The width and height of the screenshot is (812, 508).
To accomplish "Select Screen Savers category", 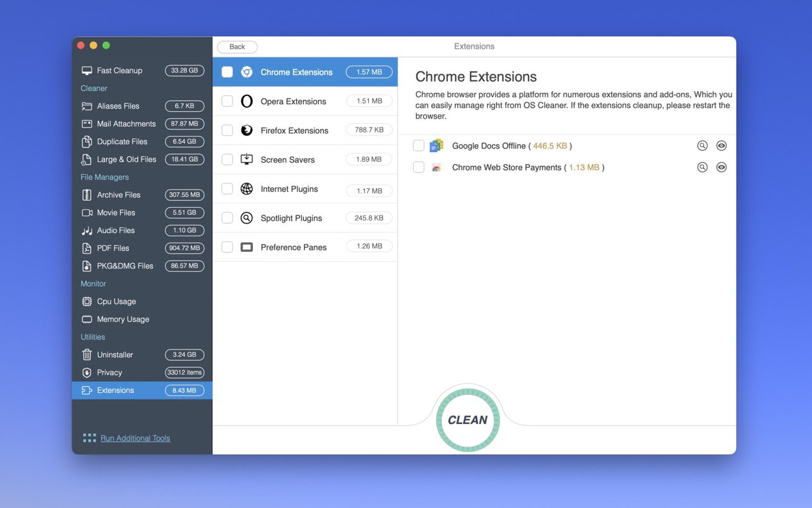I will [x=288, y=160].
